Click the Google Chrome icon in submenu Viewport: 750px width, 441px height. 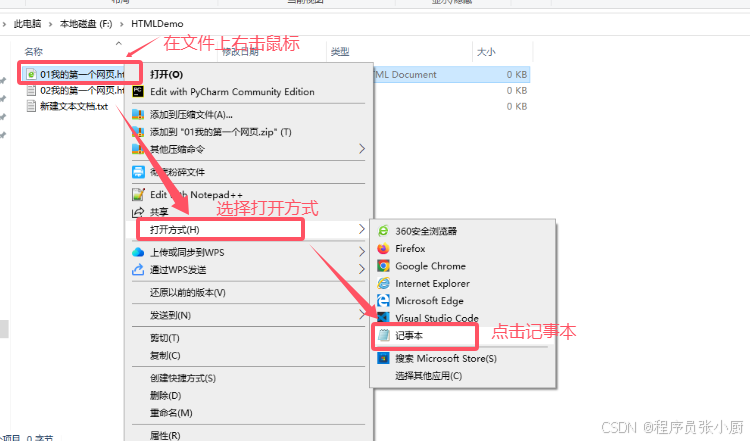point(383,266)
